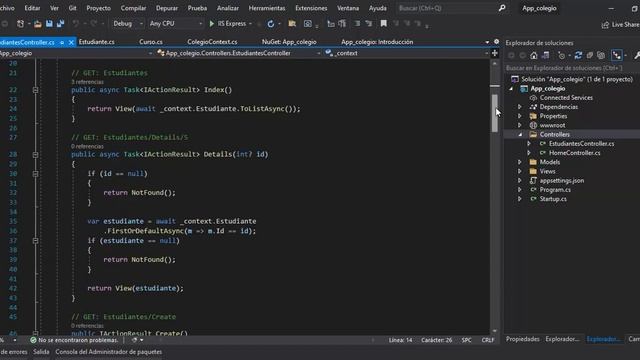Click the Save All icon
The height and width of the screenshot is (360, 640).
point(60,24)
